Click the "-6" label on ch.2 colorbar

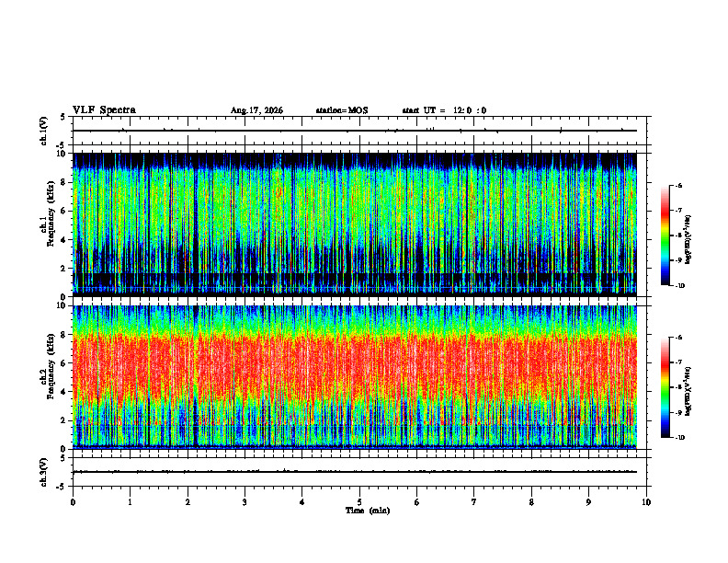point(679,338)
